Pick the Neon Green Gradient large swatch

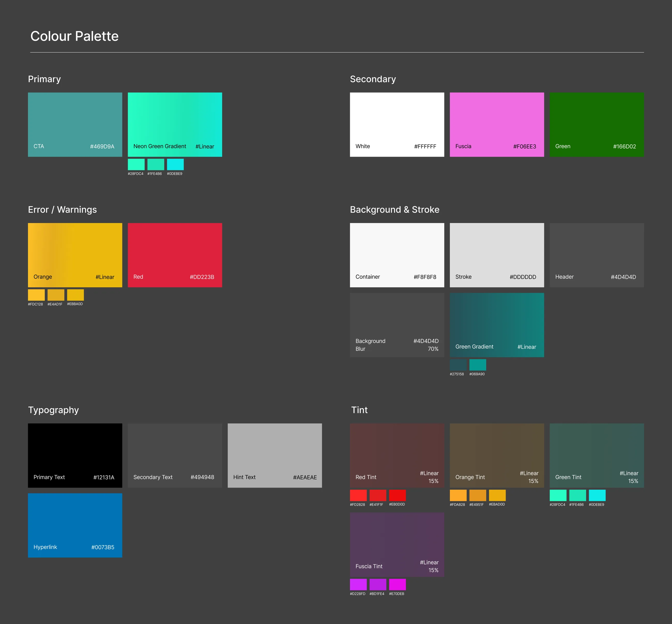point(175,124)
